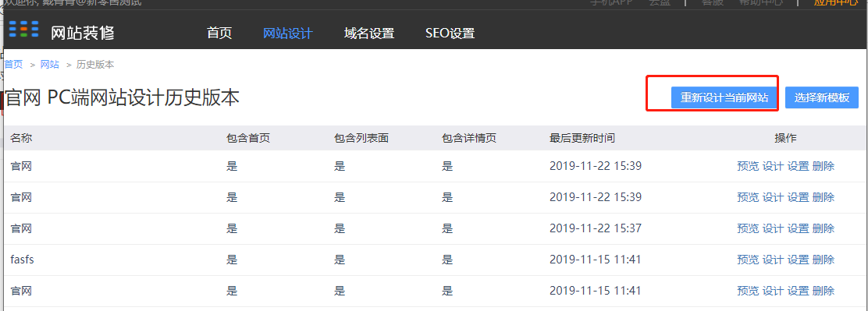The image size is (868, 311).
Task: Preview the 官网 version dated 2019-11-15 11:41
Action: (748, 291)
